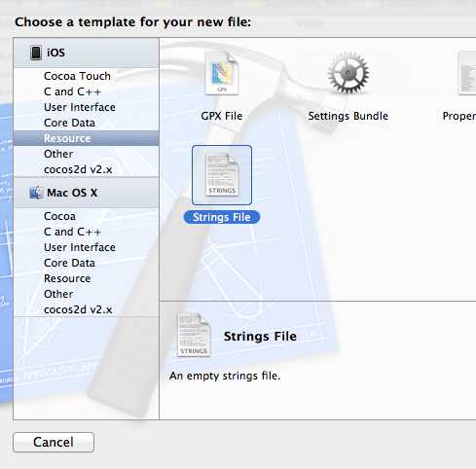Viewport: 476px width, 469px height.
Task: Click the Strings File title in description
Action: coord(260,336)
